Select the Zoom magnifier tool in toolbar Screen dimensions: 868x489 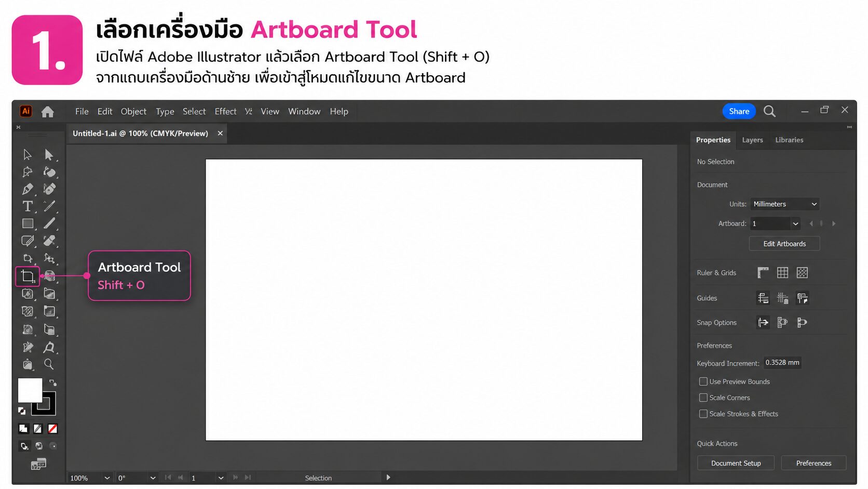pyautogui.click(x=49, y=364)
